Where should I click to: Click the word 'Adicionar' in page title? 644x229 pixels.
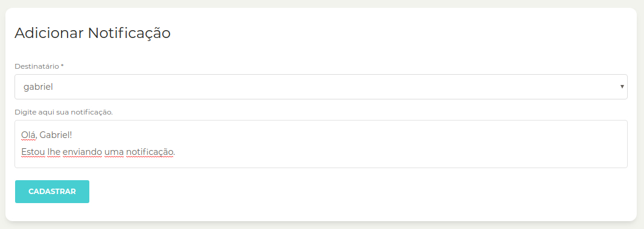(49, 33)
